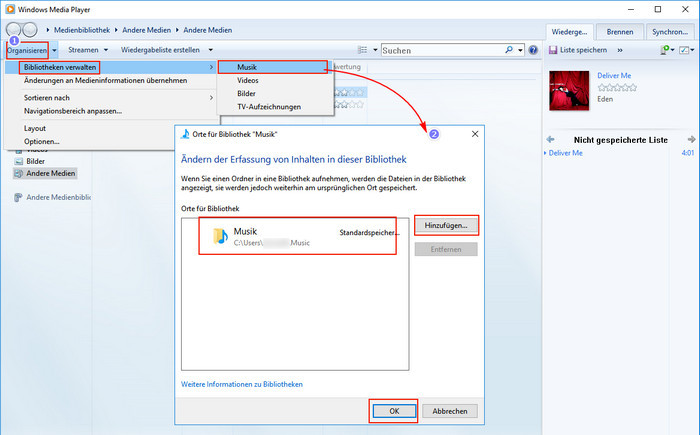The height and width of the screenshot is (435, 700).
Task: Click the Suchen search field
Action: coord(442,50)
